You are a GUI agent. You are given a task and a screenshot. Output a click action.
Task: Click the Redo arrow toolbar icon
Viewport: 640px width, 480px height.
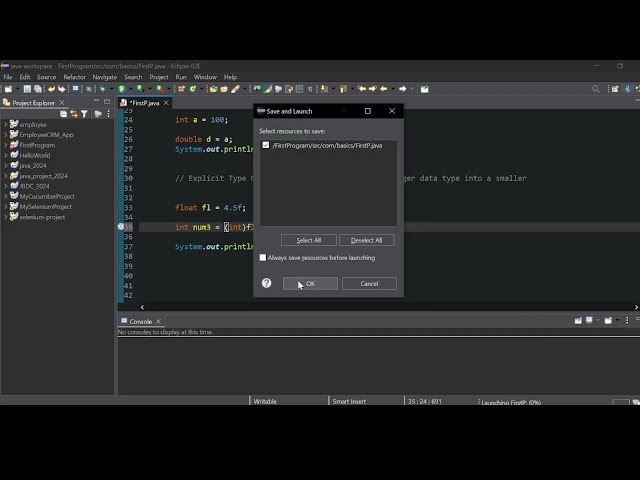[61, 89]
